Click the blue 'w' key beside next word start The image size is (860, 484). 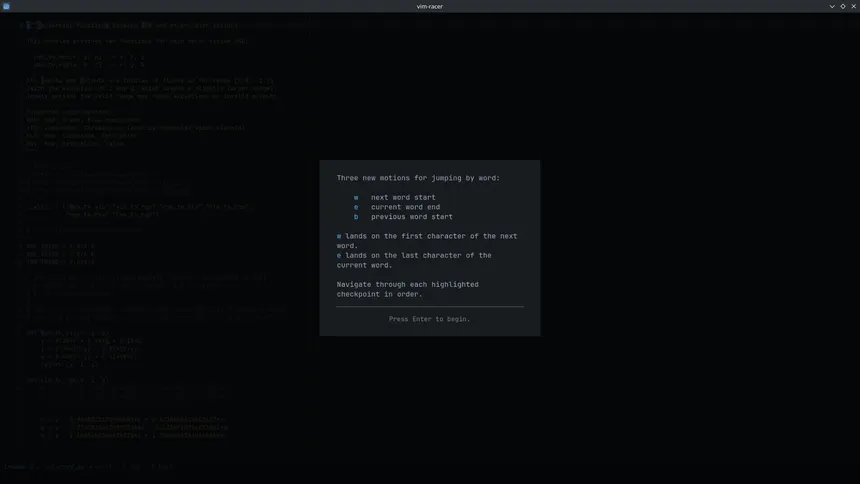point(356,198)
